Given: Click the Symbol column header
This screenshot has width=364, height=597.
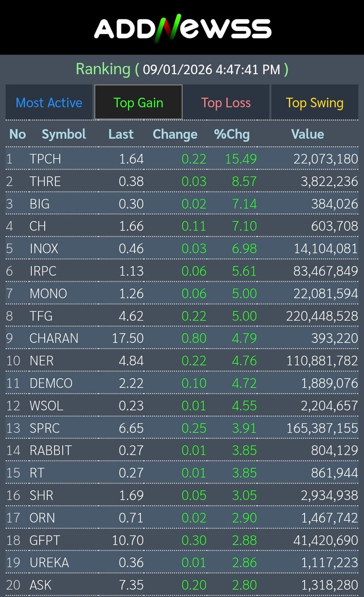Looking at the screenshot, I should point(64,134).
